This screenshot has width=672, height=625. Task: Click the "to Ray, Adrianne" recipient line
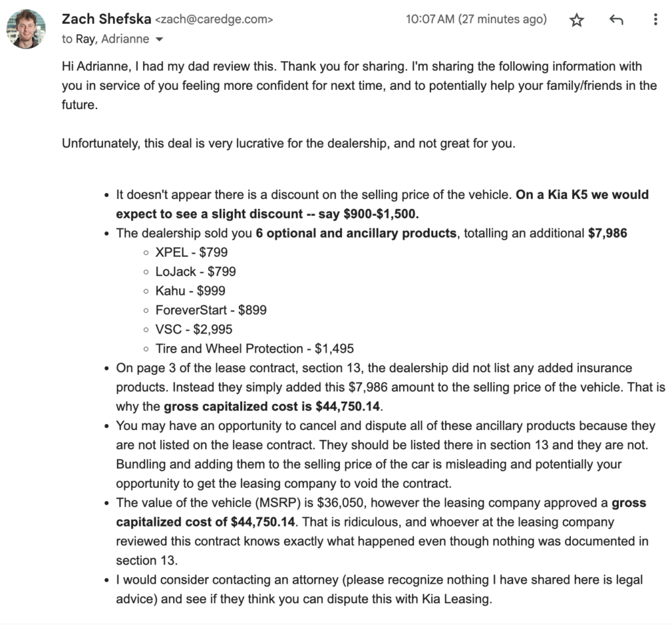105,39
